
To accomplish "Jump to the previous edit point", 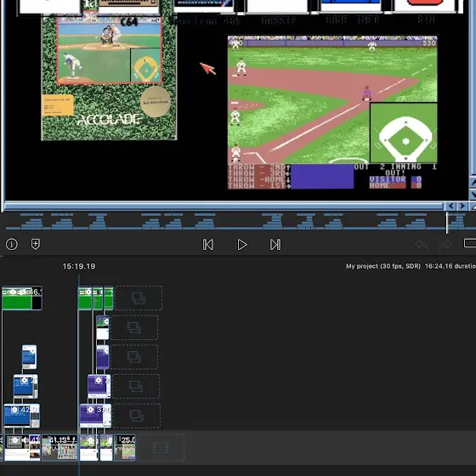I will (208, 245).
